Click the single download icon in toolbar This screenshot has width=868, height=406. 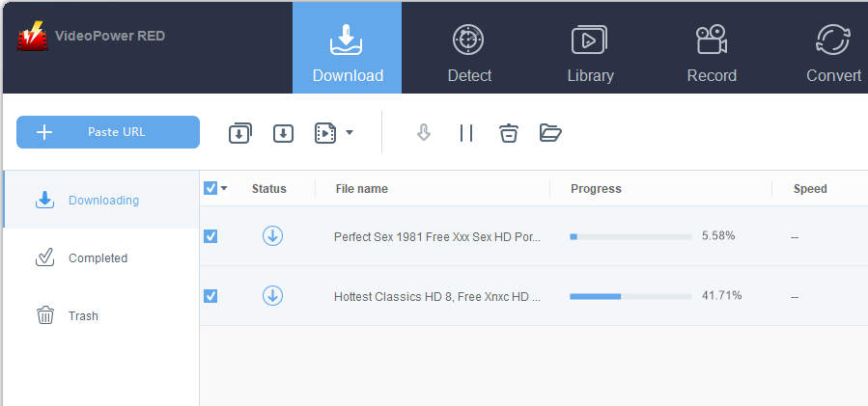(x=283, y=133)
